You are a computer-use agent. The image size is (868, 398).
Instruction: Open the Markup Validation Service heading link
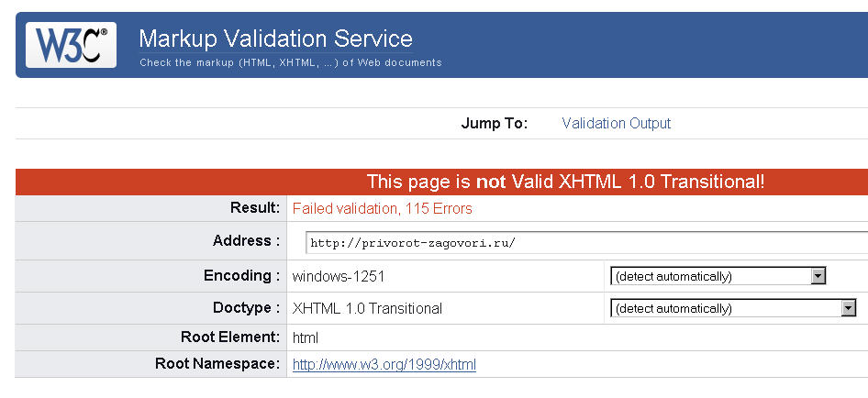tap(275, 39)
